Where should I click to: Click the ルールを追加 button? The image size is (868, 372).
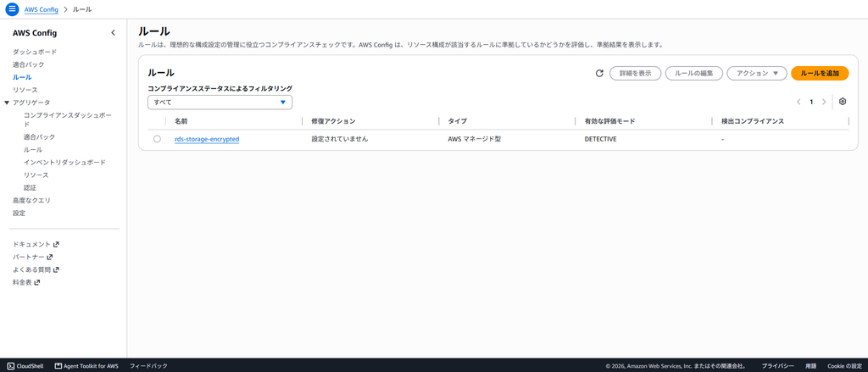click(x=820, y=73)
